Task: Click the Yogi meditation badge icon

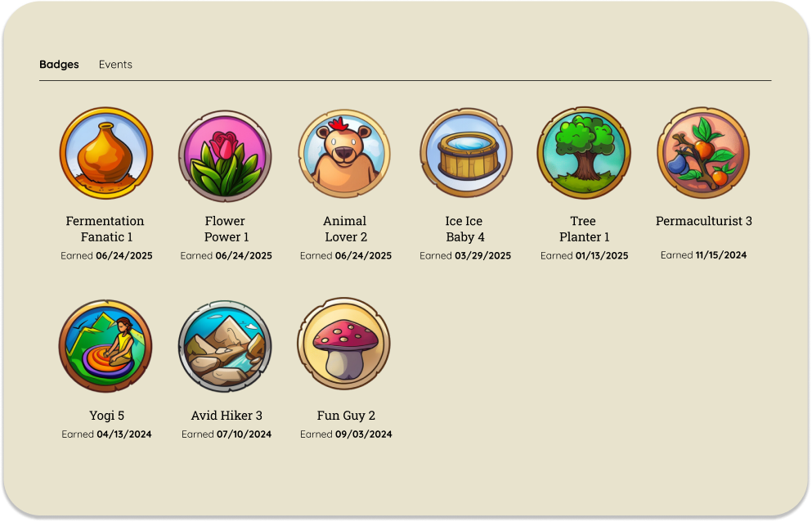Action: 105,346
